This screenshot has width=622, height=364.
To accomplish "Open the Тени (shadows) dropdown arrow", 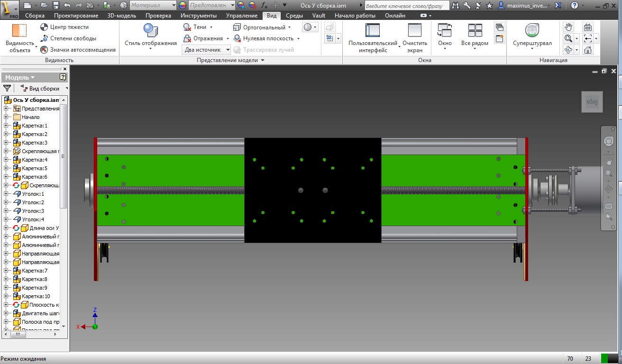I will point(211,27).
